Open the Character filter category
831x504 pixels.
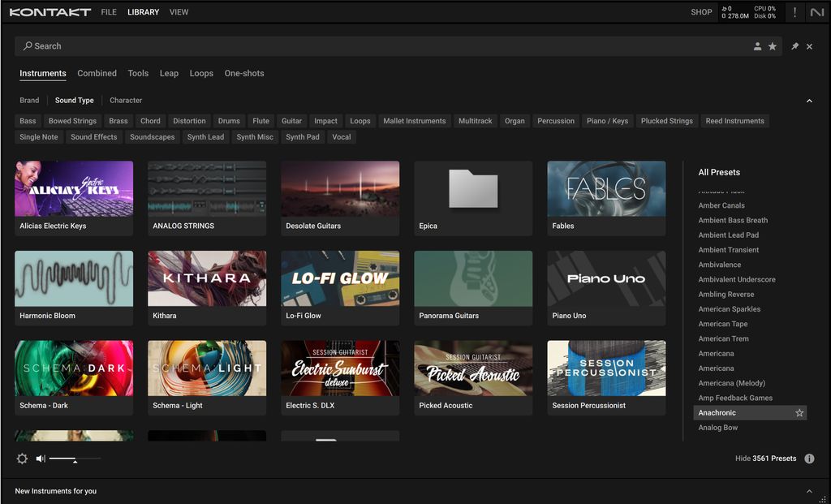pyautogui.click(x=125, y=100)
